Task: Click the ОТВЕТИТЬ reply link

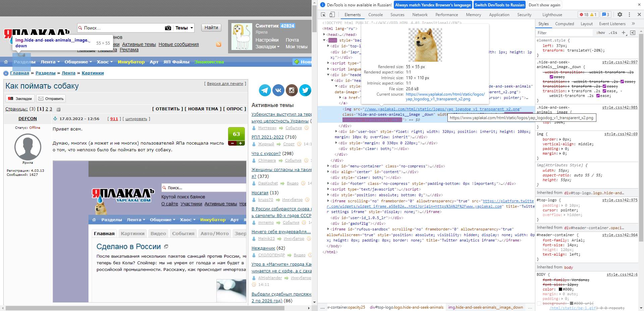Action: click(168, 109)
